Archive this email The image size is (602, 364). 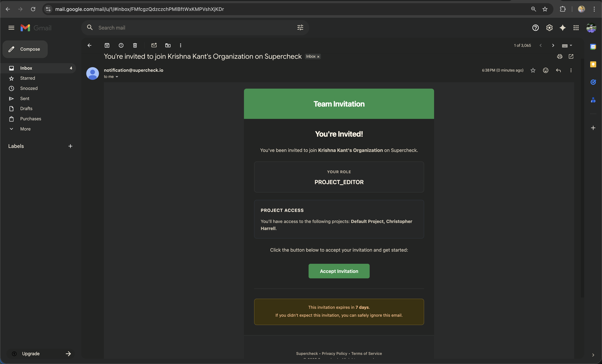click(x=107, y=45)
